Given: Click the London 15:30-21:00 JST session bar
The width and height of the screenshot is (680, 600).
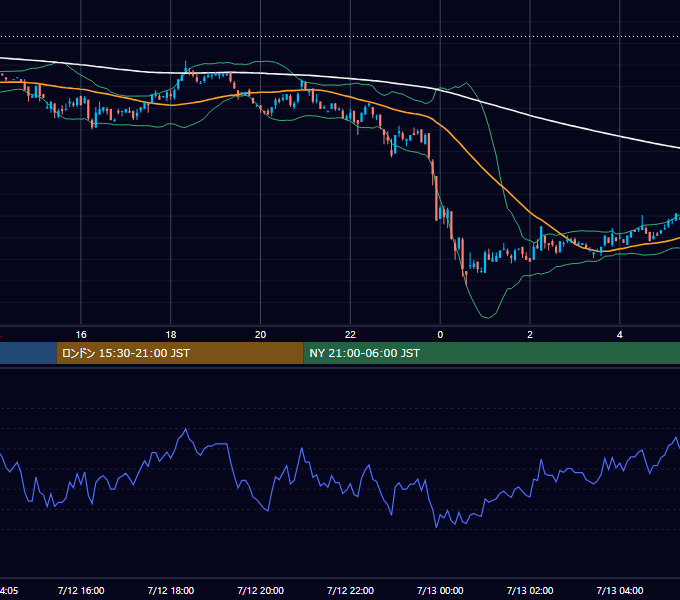Looking at the screenshot, I should pos(180,353).
